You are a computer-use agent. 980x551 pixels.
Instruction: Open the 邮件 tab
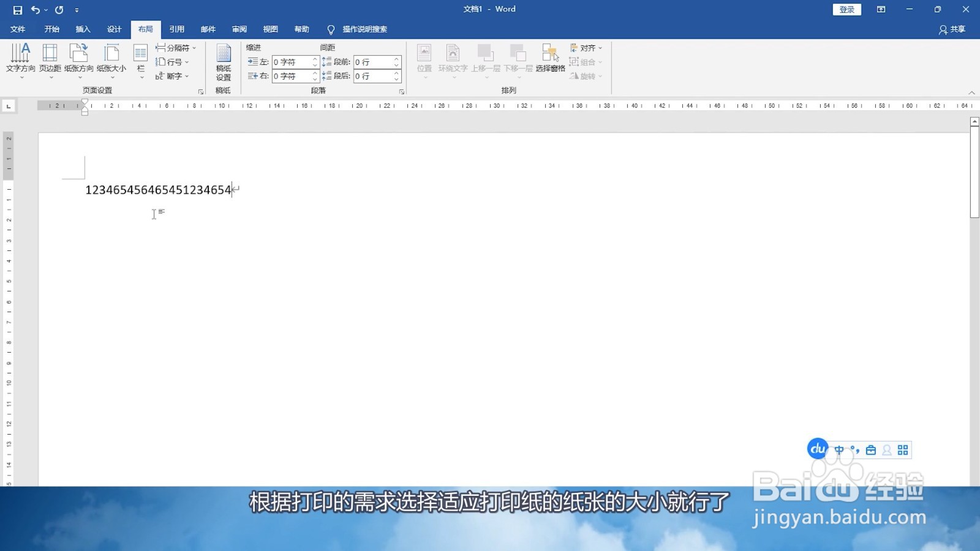click(208, 29)
